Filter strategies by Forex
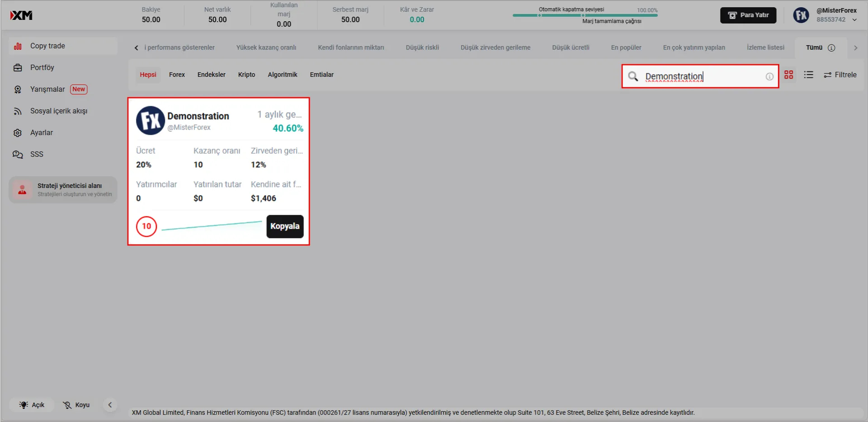This screenshot has width=868, height=422. (x=177, y=75)
